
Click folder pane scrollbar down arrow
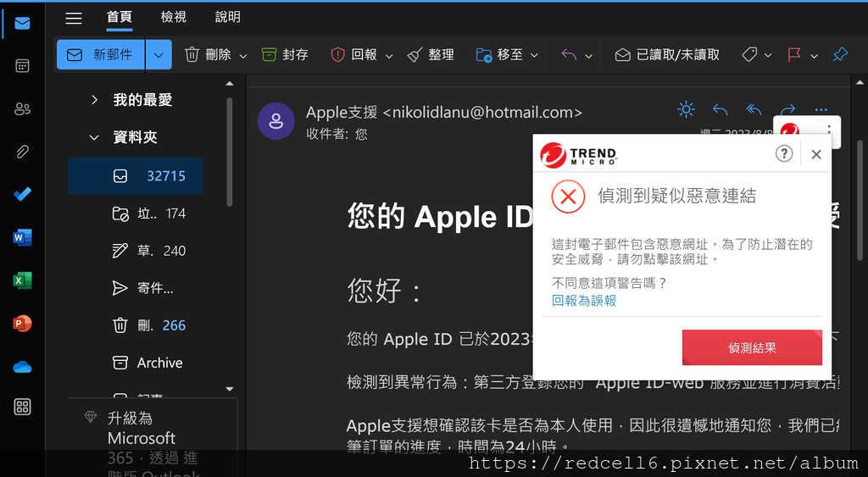pyautogui.click(x=230, y=389)
